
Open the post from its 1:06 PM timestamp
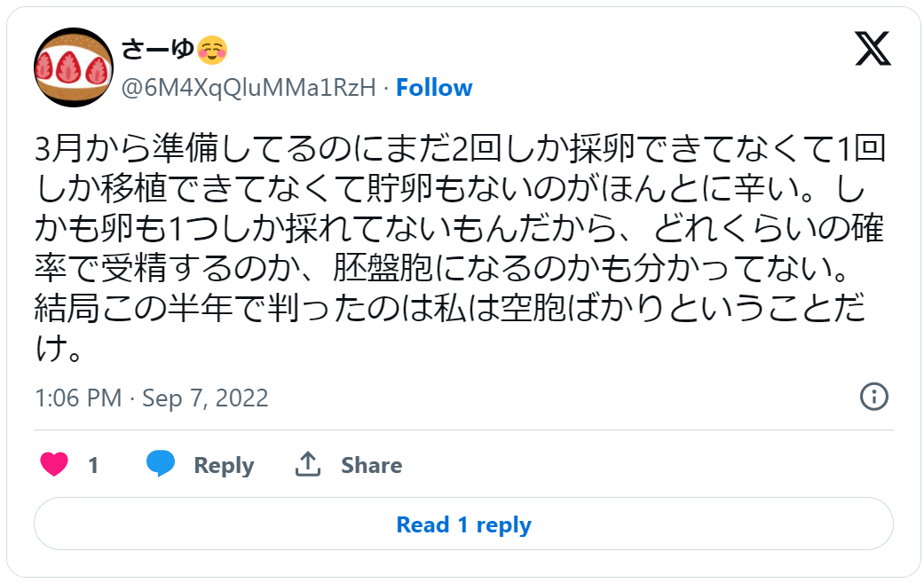[78, 398]
